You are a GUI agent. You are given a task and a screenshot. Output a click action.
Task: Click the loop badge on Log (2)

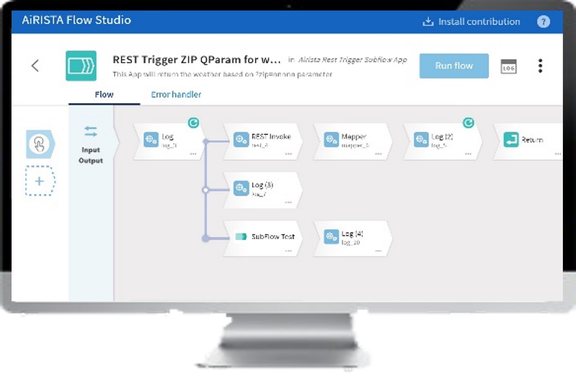tap(468, 123)
